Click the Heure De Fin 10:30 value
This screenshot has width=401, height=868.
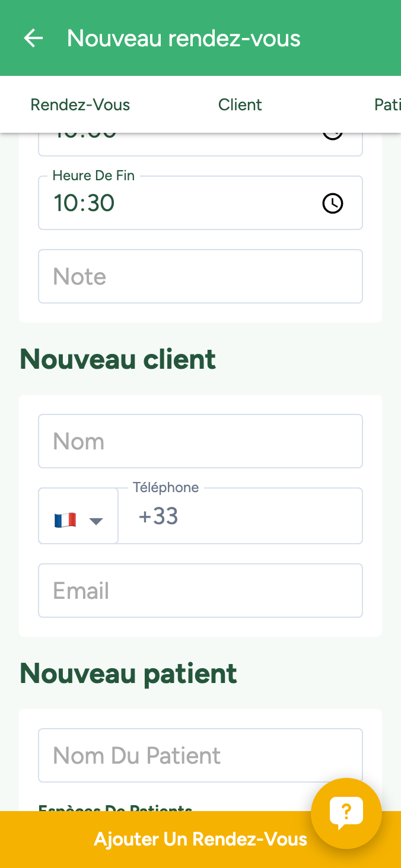pos(84,203)
